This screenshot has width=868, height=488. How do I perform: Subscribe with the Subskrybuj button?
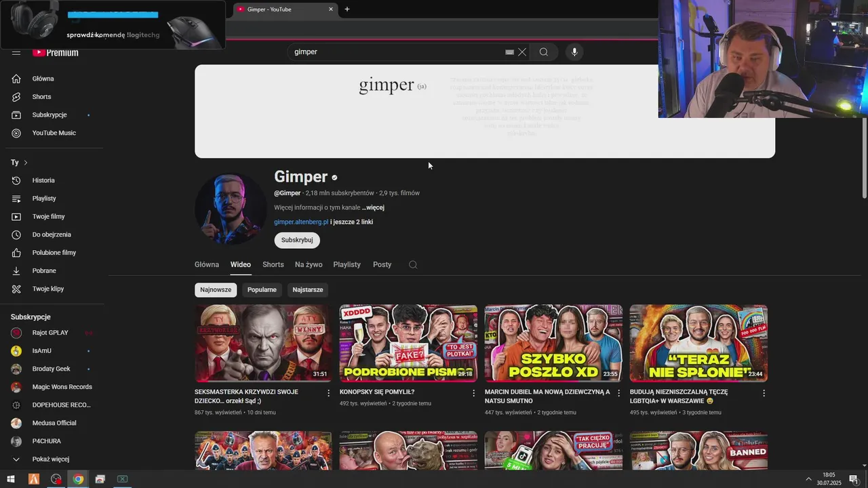[x=297, y=241]
